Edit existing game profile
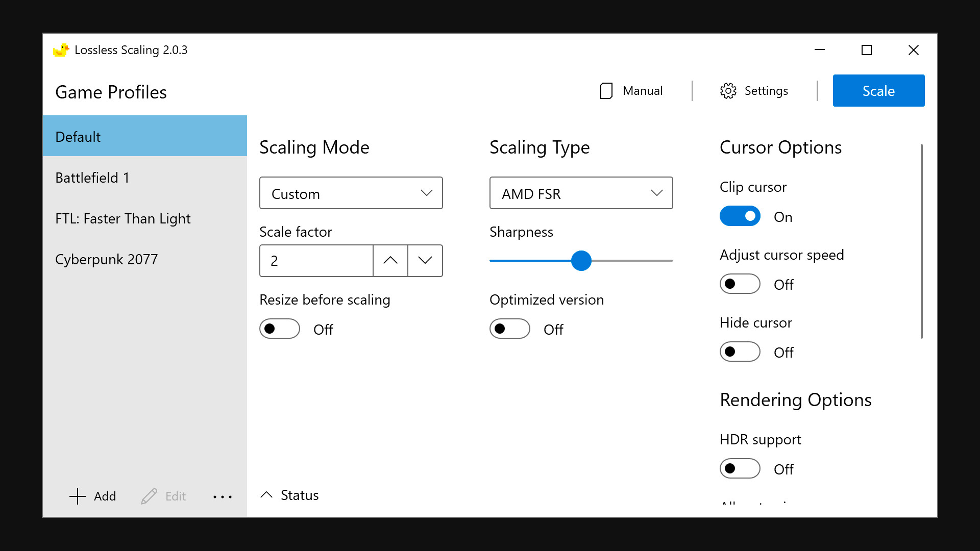 point(163,496)
